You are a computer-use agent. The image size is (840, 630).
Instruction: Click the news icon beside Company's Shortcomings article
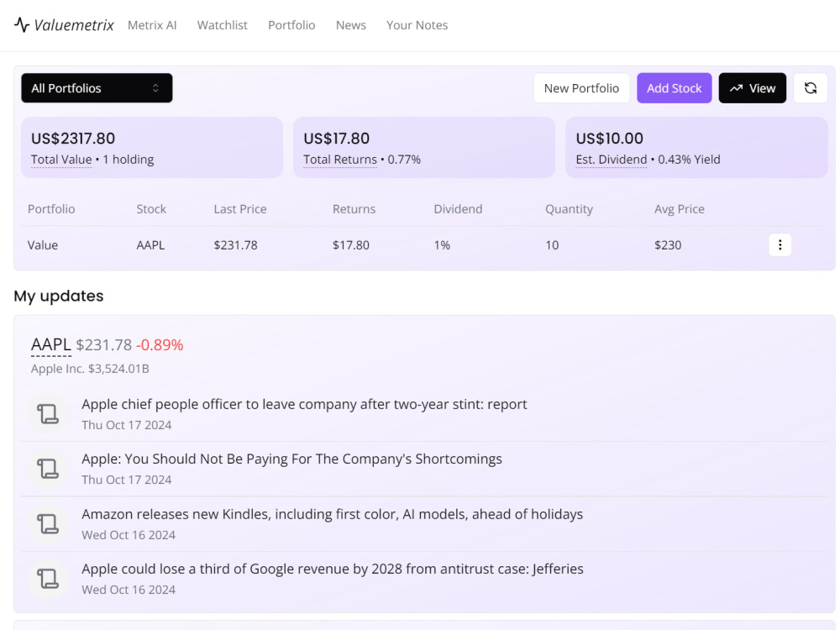click(x=48, y=469)
